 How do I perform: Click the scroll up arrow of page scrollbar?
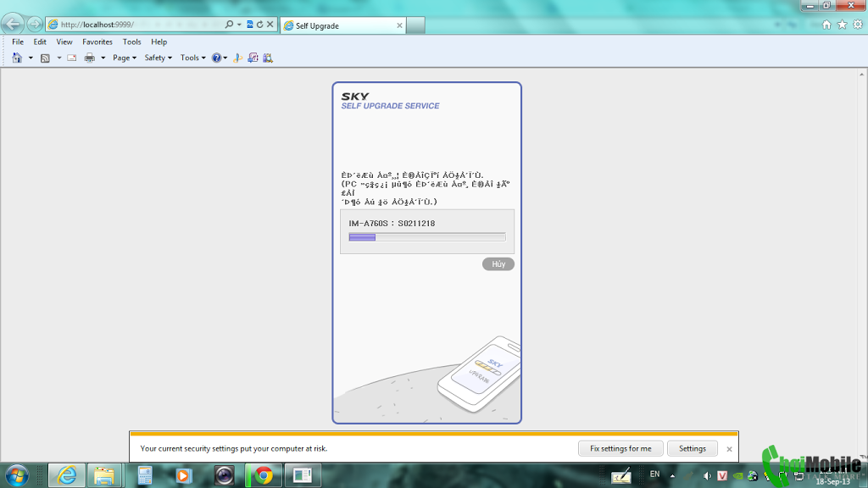(862, 74)
